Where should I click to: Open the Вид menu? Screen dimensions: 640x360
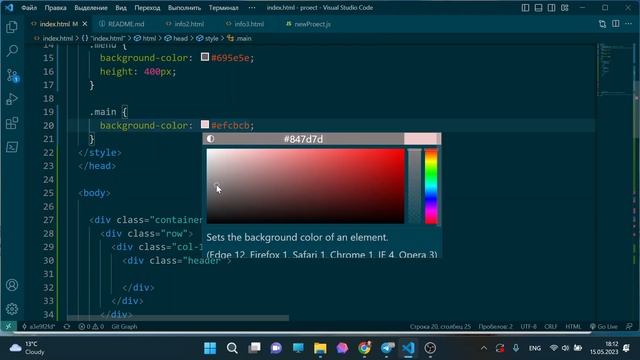121,8
